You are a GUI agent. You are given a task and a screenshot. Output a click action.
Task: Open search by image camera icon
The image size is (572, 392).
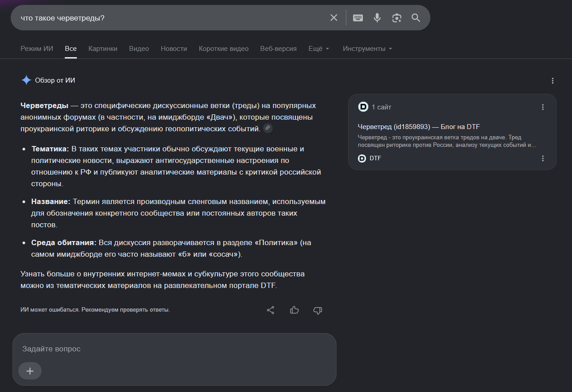click(397, 18)
